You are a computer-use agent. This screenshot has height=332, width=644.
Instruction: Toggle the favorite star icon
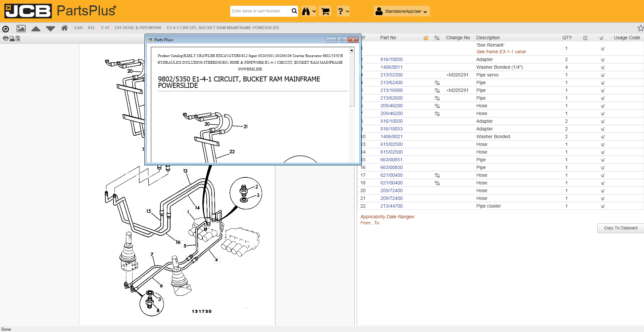pyautogui.click(x=640, y=28)
